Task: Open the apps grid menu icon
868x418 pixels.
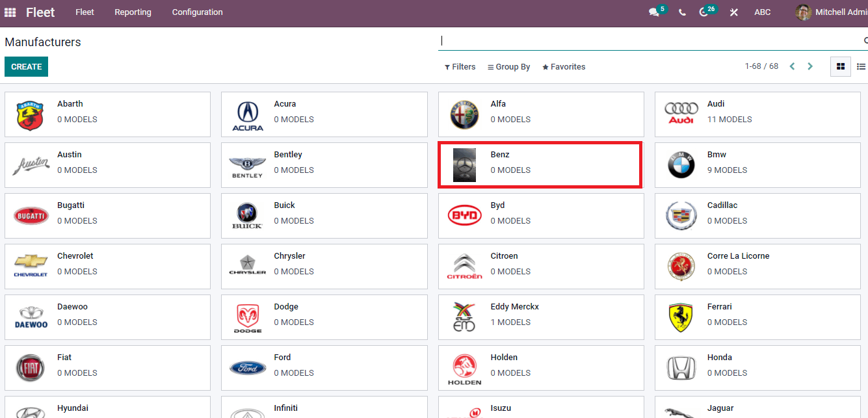Action: tap(10, 12)
